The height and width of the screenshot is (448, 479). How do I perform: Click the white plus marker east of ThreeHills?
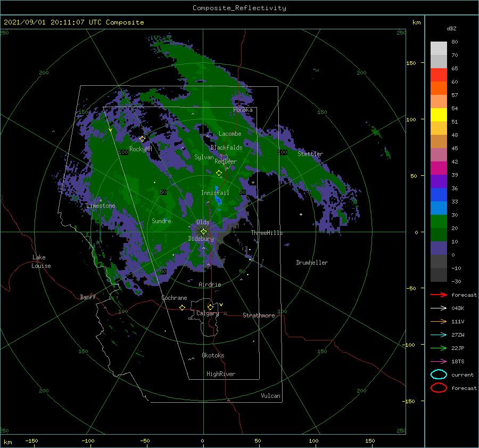click(x=301, y=214)
